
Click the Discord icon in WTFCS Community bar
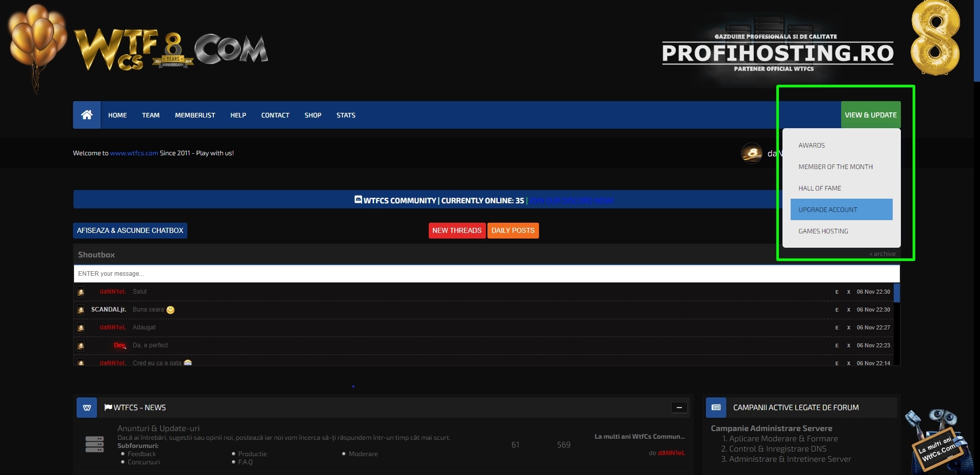click(x=358, y=200)
